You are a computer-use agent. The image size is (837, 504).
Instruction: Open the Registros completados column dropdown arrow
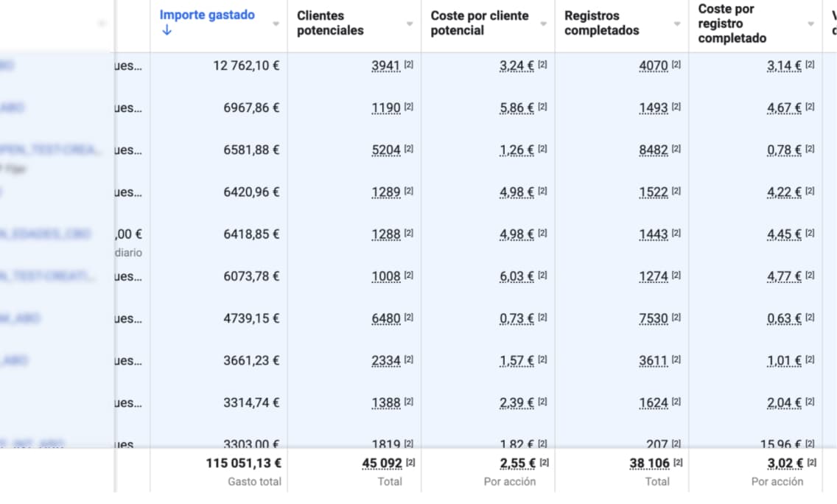[677, 24]
